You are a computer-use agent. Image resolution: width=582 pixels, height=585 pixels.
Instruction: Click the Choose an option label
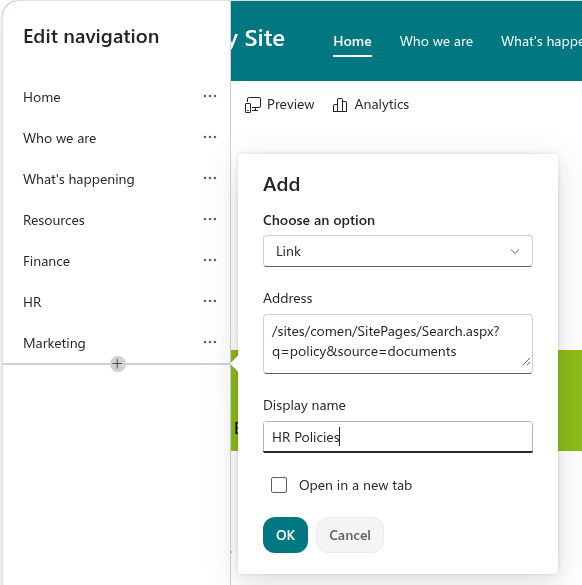[x=319, y=220]
